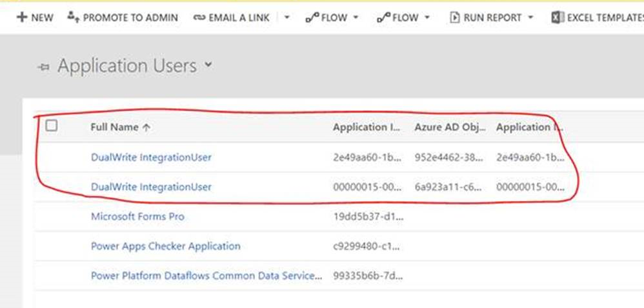Select the cell 6a923a11-c6...
The image size is (644, 308).
click(448, 187)
